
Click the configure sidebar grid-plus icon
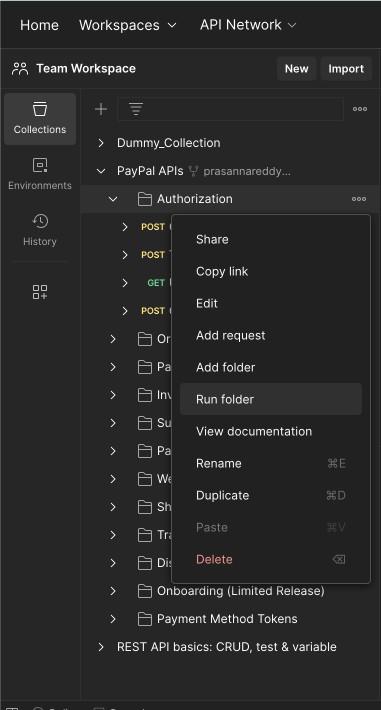pos(40,292)
